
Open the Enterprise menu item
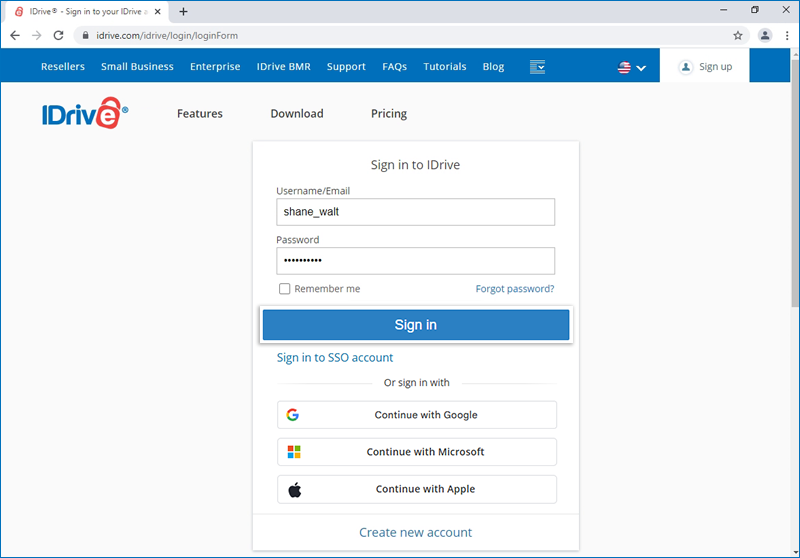[x=215, y=66]
